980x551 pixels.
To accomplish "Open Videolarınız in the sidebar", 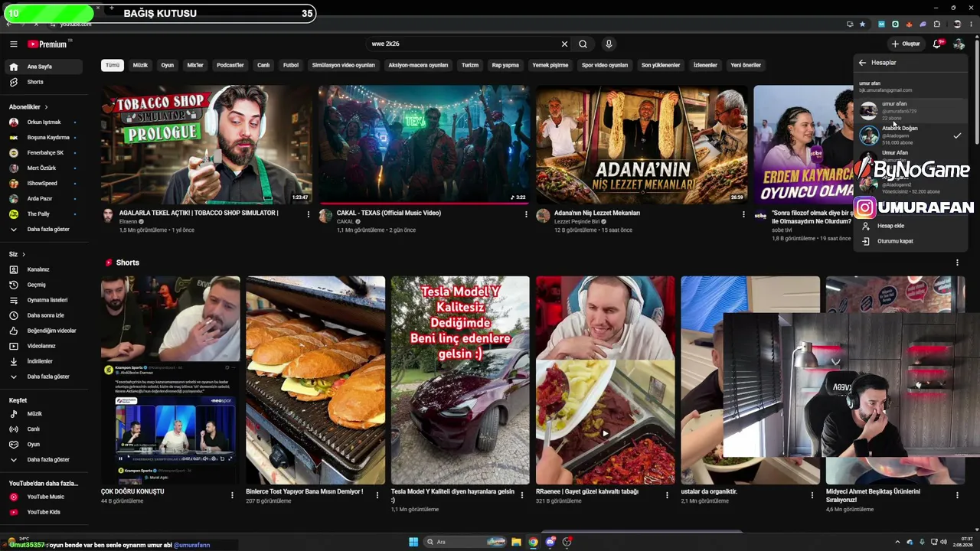I will point(43,346).
